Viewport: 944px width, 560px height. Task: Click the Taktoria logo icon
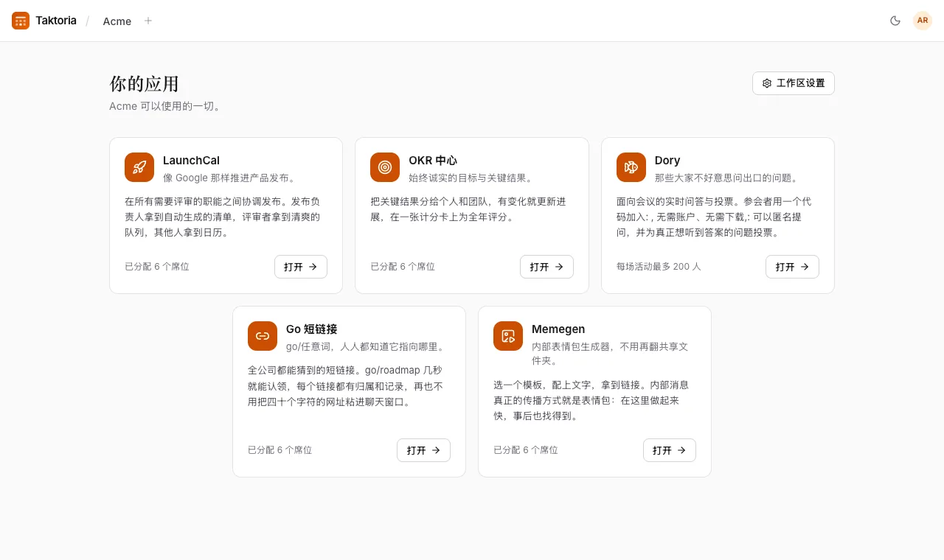coord(21,21)
